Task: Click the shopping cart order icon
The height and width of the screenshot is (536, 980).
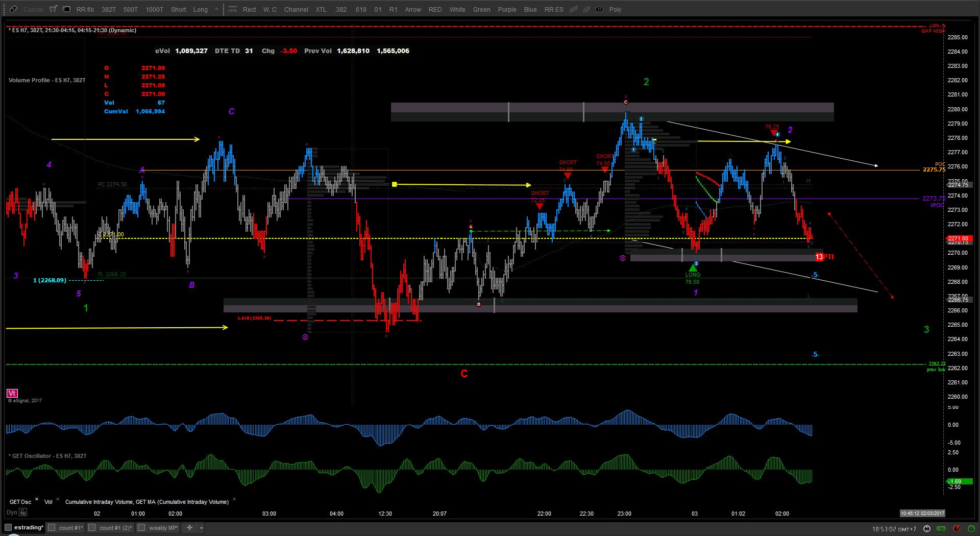Action: point(53,9)
